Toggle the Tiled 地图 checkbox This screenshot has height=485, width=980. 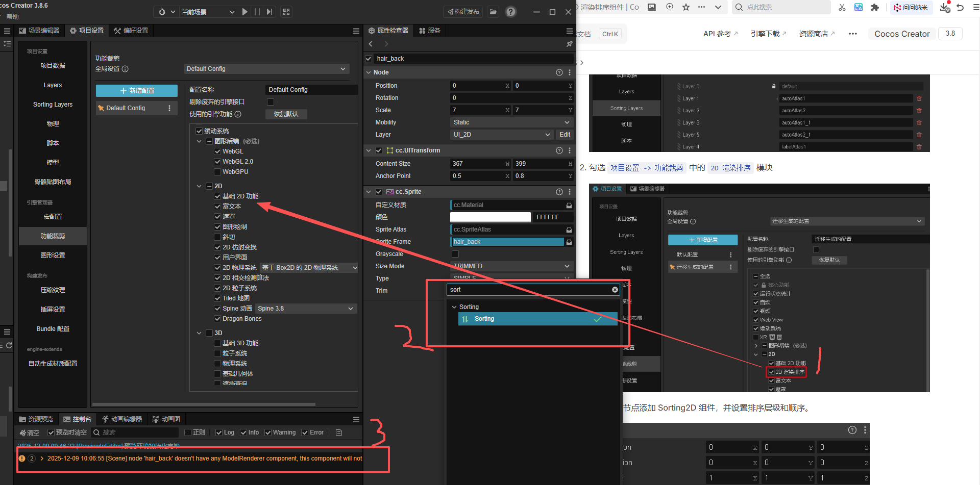pyautogui.click(x=217, y=298)
